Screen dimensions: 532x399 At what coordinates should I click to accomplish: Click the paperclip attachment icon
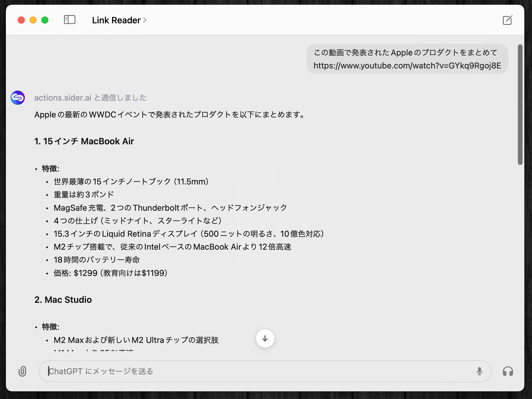[22, 371]
